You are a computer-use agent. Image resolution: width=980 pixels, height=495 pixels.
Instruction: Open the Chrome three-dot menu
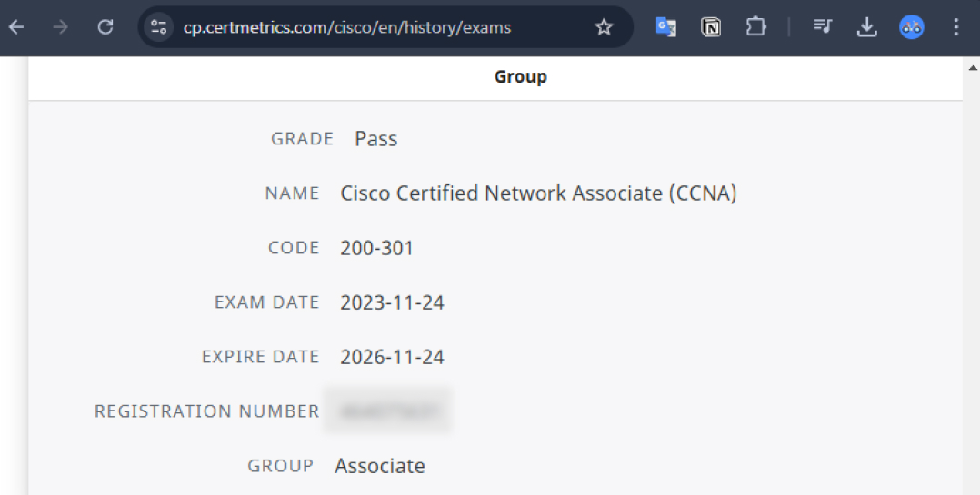point(955,27)
